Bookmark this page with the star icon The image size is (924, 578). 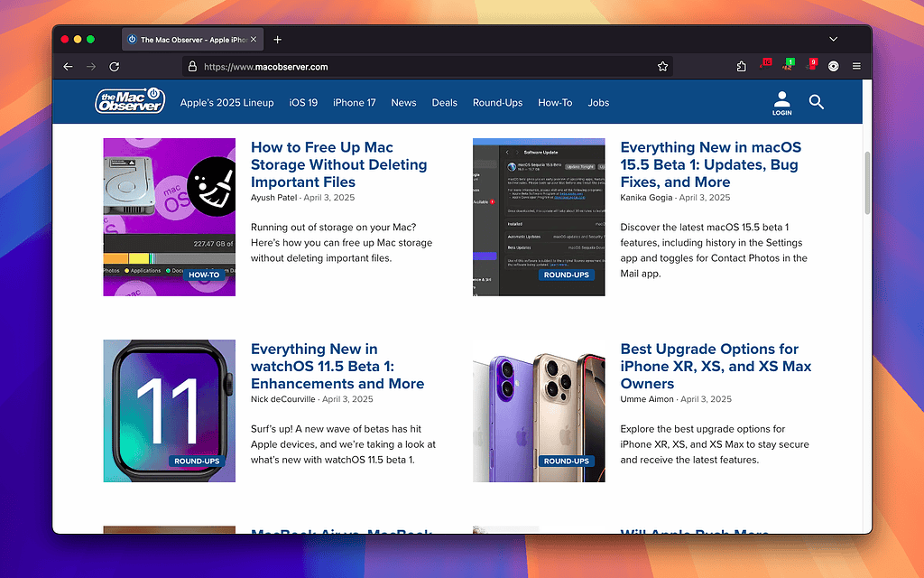662,67
